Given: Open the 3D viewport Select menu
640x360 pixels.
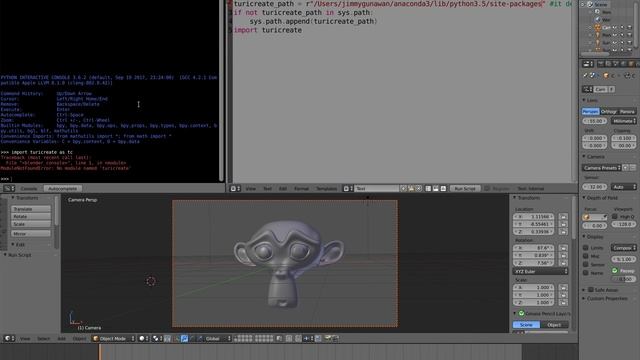Looking at the screenshot, I should coord(43,338).
